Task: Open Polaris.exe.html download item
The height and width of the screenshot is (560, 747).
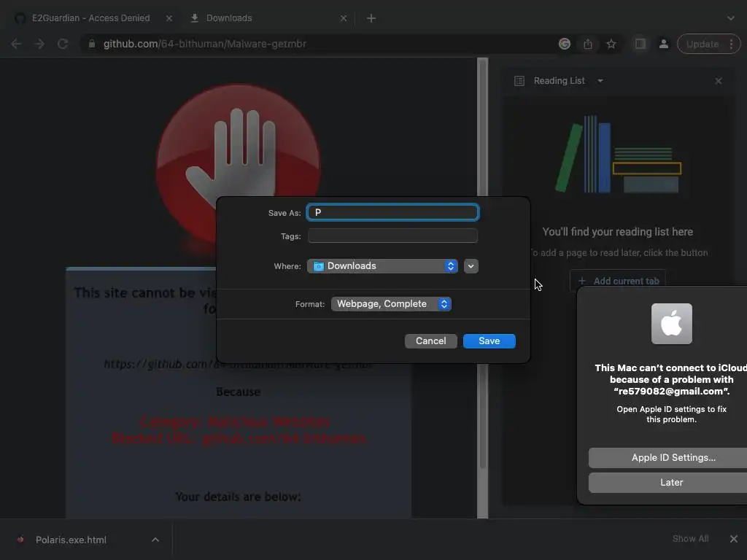Action: point(71,540)
